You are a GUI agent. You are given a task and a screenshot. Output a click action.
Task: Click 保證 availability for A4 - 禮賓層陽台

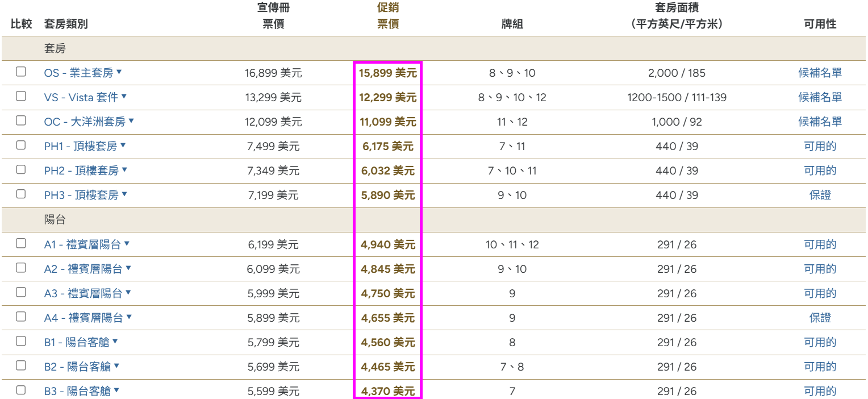point(820,317)
